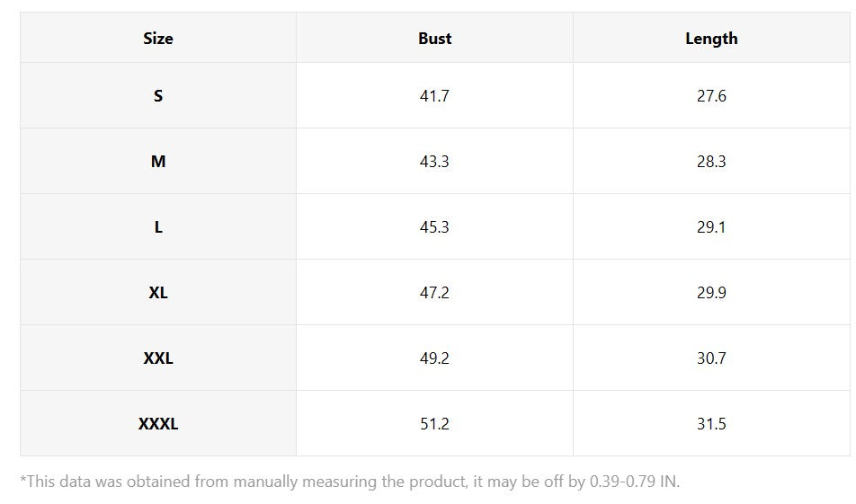Click the bust value 43.3
This screenshot has height=504, width=856.
(x=434, y=162)
